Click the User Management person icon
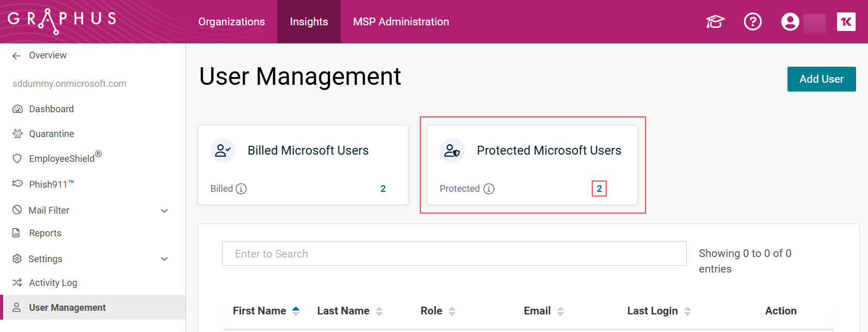The height and width of the screenshot is (332, 868). pos(17,308)
